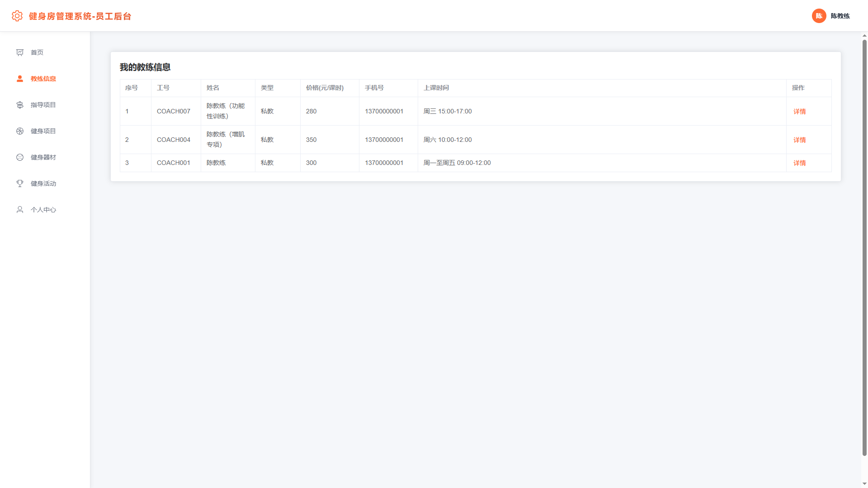Viewport: 868px width, 488px height.
Task: View 详情 for COACH004 row
Action: 799,140
